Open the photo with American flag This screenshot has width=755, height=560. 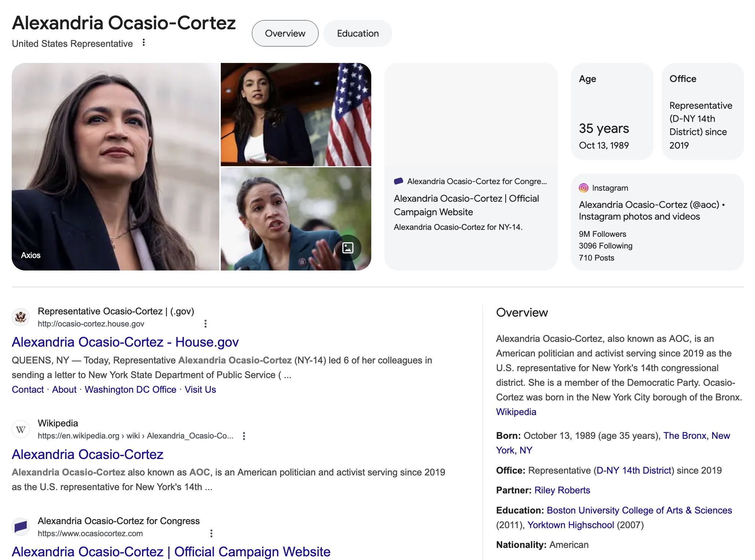(295, 114)
